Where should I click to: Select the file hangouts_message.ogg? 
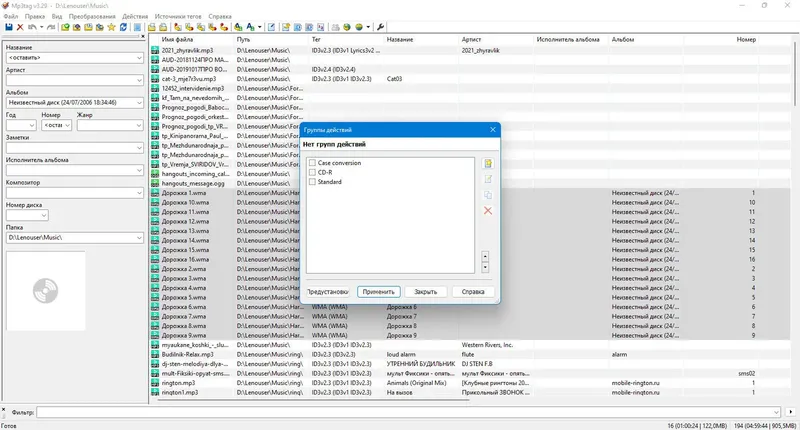[193, 184]
